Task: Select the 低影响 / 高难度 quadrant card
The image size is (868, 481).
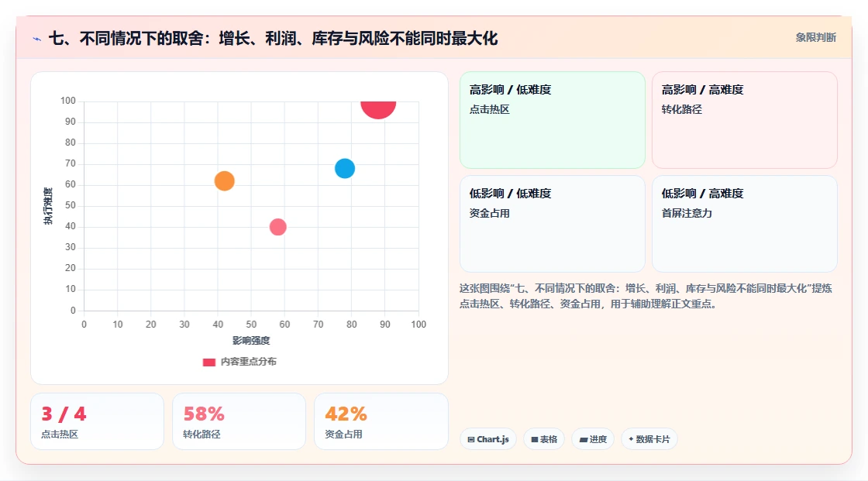Action: (x=745, y=224)
